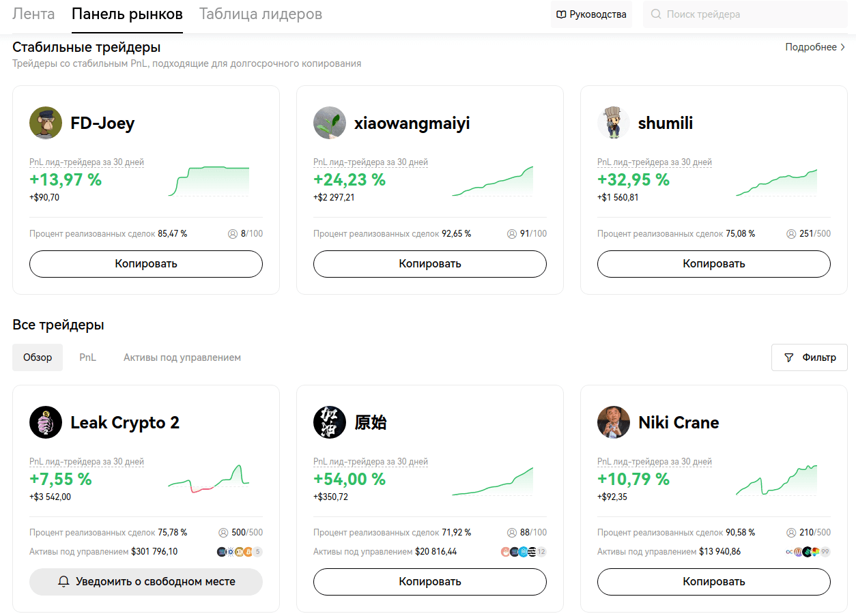Viewport: 856px width, 616px height.
Task: Copy the shumili trader
Action: coord(713,264)
